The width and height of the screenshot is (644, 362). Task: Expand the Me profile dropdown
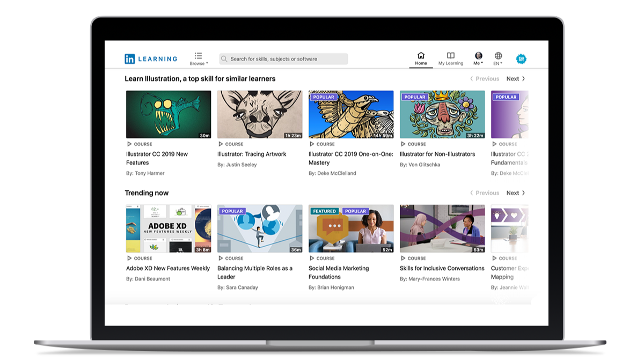tap(478, 58)
